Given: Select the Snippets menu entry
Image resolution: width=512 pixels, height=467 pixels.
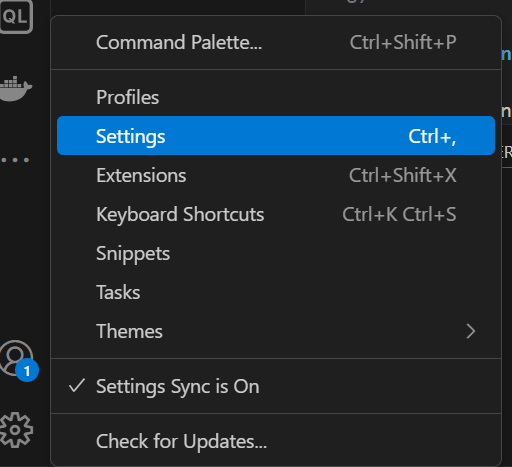Looking at the screenshot, I should 276,253.
